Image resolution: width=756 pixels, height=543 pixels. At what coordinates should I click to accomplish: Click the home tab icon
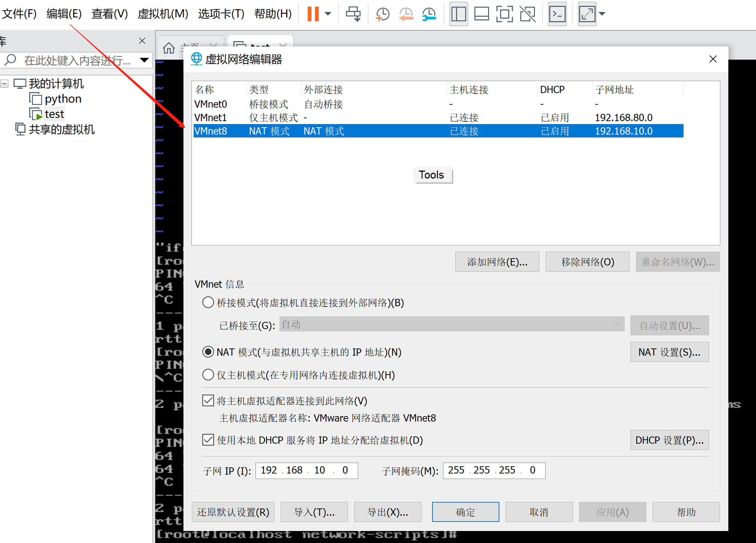coord(169,48)
